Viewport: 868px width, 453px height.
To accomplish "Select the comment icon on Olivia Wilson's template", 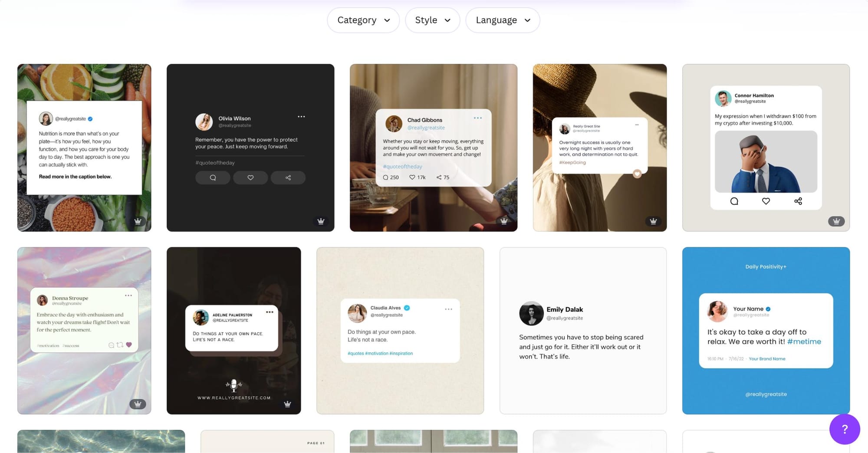I will coord(213,177).
